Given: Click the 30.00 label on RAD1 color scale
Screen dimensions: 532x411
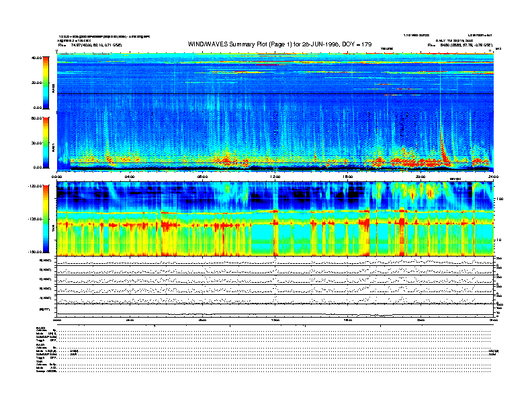Looking at the screenshot, I should coord(36,143).
